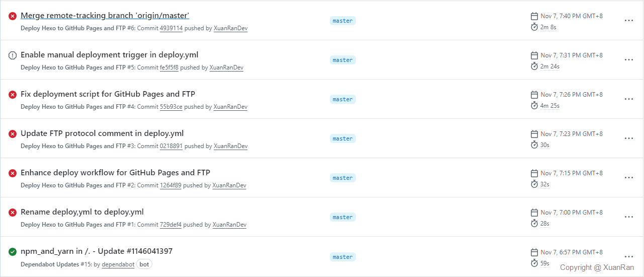Click success check icon for npm_and_yarn run
The width and height of the screenshot is (644, 277).
[x=13, y=252]
